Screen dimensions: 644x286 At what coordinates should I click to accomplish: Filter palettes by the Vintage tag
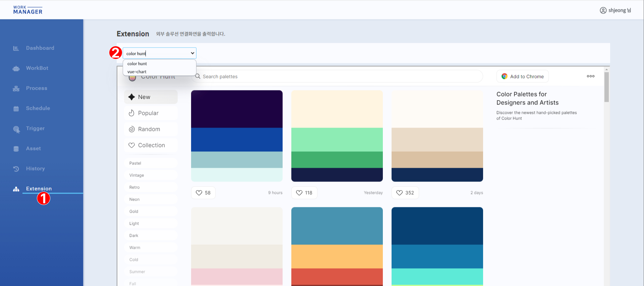pos(151,175)
